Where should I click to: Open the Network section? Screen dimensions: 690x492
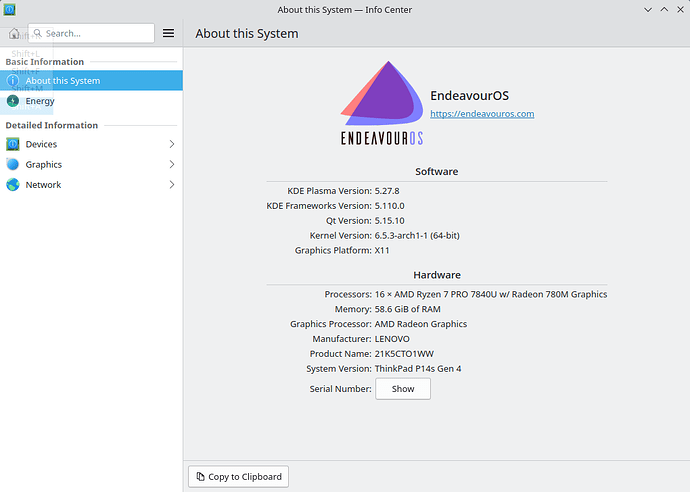click(x=91, y=184)
